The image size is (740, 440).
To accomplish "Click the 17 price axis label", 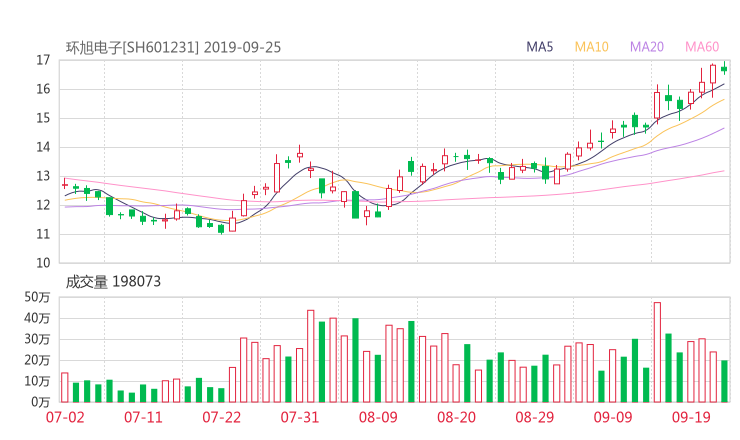I will pyautogui.click(x=43, y=60).
